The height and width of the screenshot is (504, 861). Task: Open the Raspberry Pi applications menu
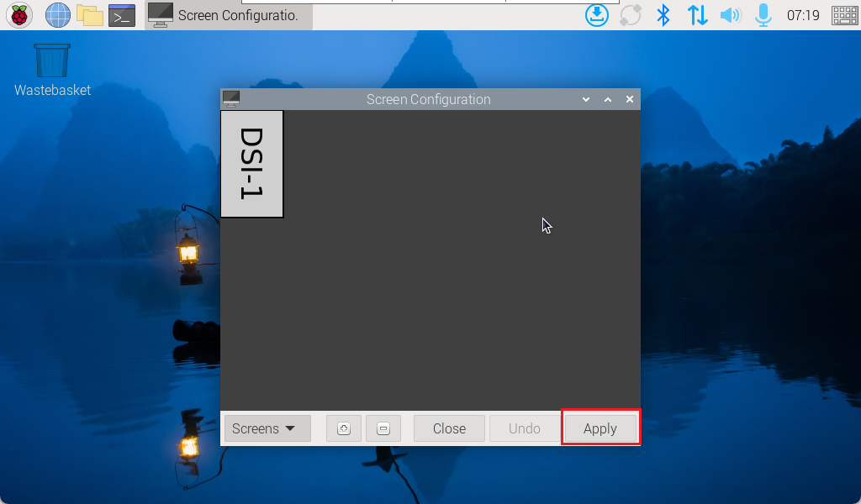point(19,15)
